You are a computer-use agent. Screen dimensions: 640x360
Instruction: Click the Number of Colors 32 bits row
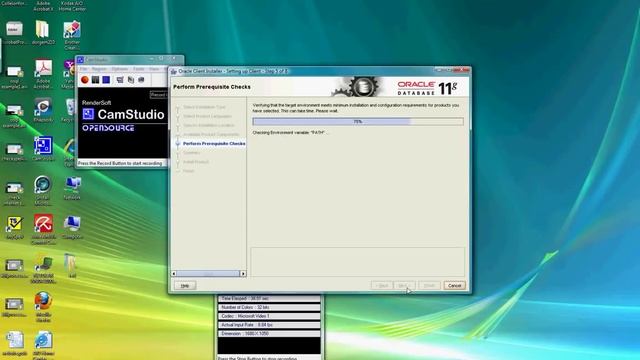[269, 307]
